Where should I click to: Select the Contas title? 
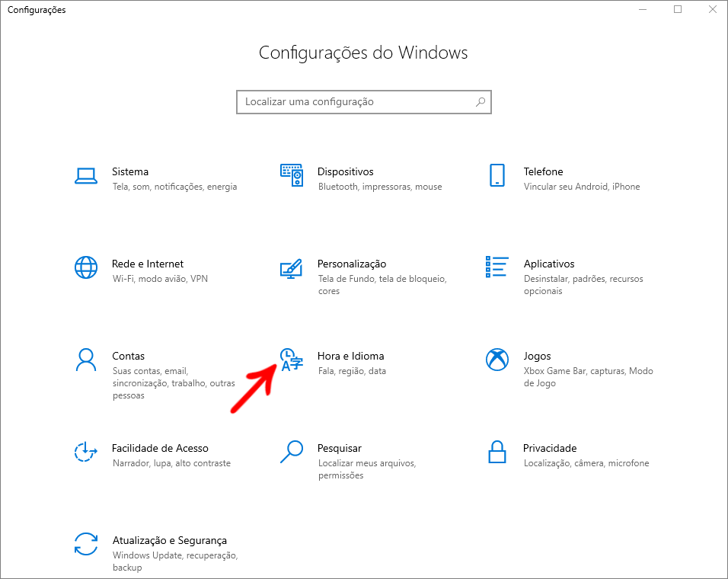(x=128, y=356)
